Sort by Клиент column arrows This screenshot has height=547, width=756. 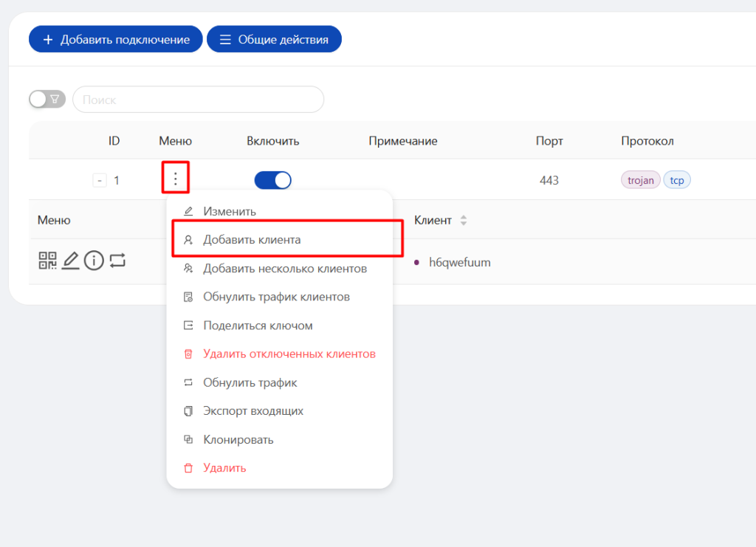464,220
